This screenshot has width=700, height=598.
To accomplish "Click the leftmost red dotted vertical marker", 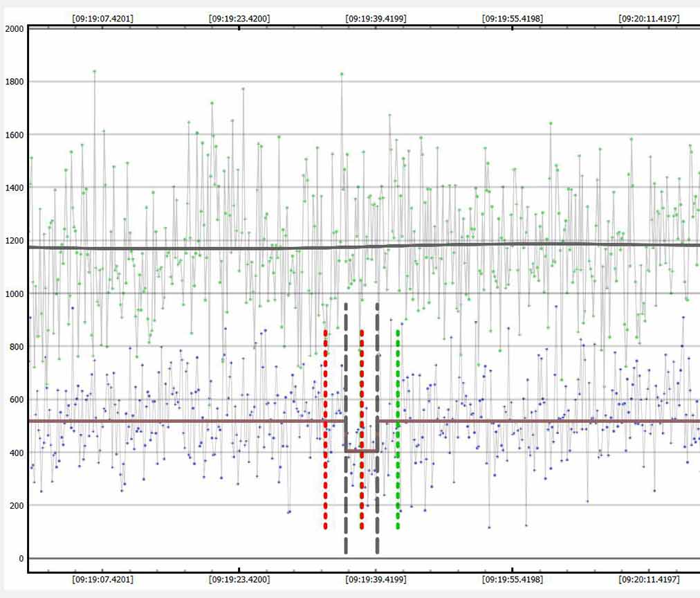I will 325,429.
